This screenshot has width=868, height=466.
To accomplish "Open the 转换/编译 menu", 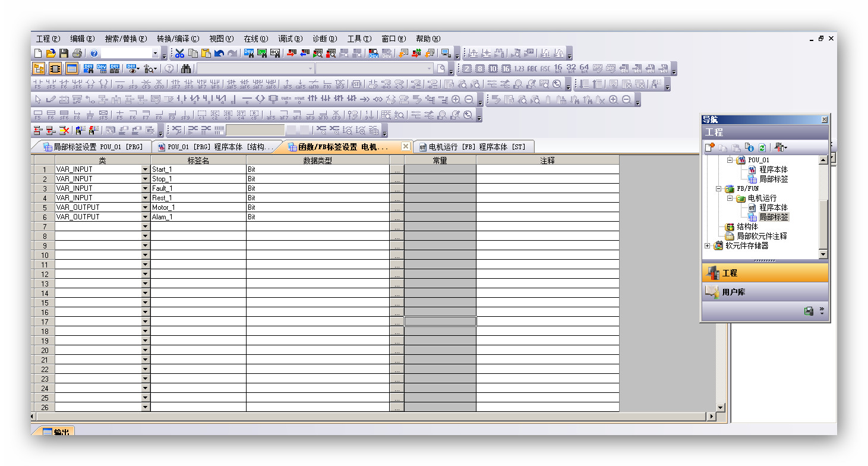I will 178,39.
